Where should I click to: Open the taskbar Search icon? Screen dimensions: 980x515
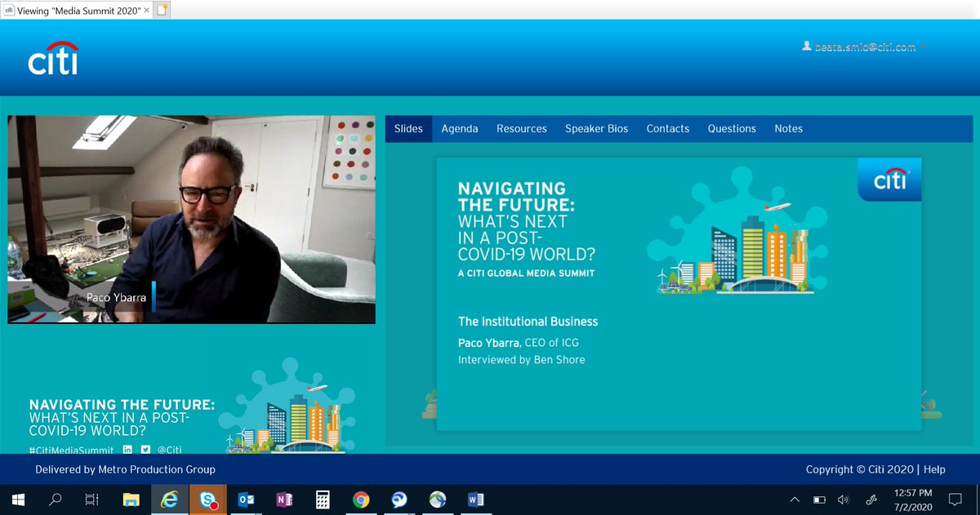56,499
